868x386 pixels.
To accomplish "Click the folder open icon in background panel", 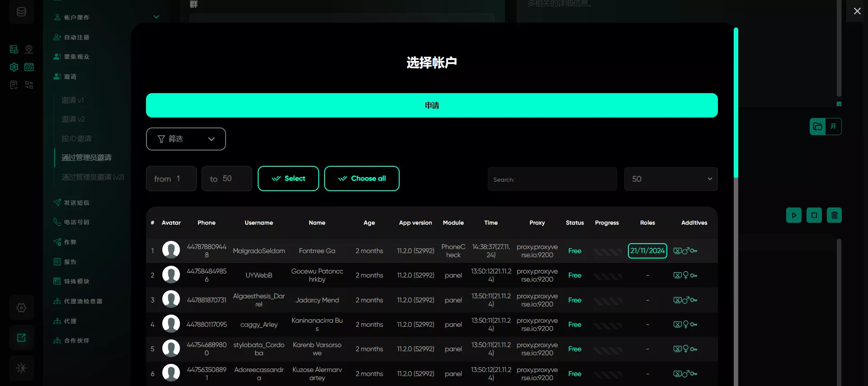I will tap(817, 127).
